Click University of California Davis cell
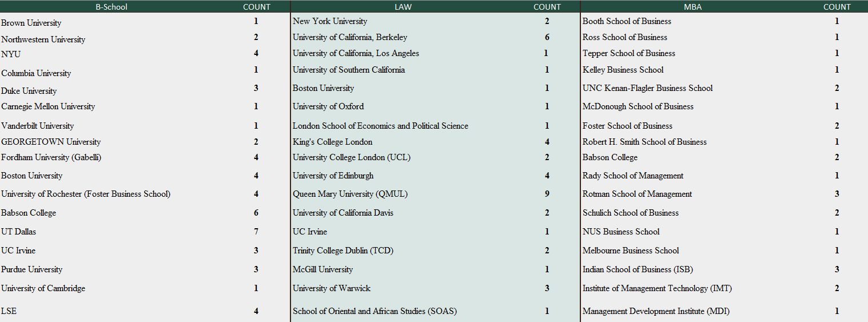 click(343, 213)
